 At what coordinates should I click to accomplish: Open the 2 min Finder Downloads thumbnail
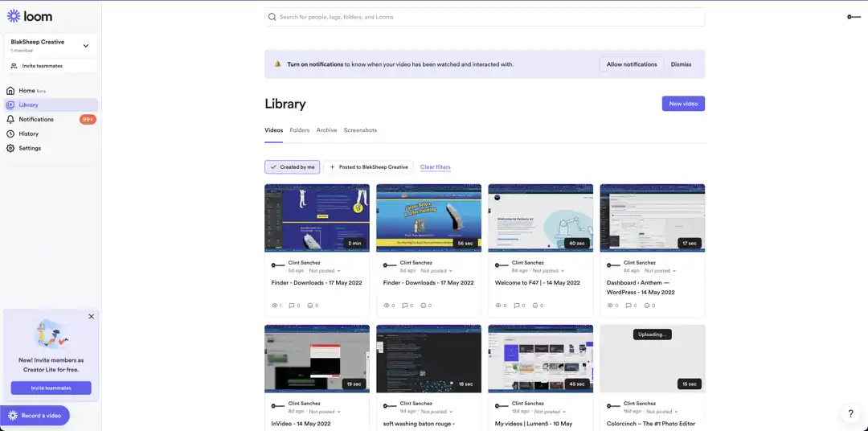coord(317,218)
